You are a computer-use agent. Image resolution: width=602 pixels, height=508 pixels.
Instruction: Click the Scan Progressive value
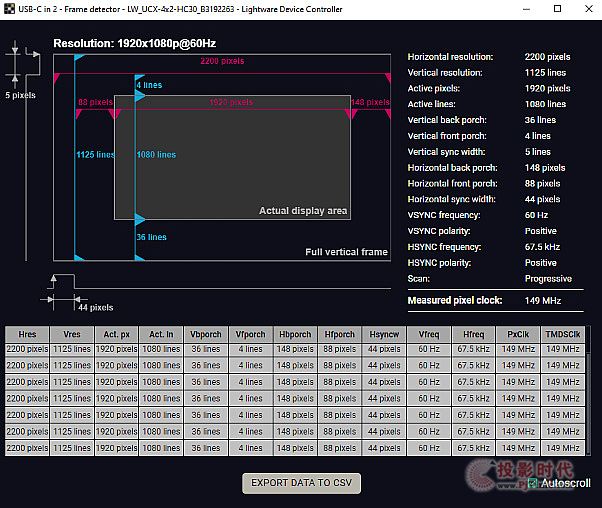(548, 279)
